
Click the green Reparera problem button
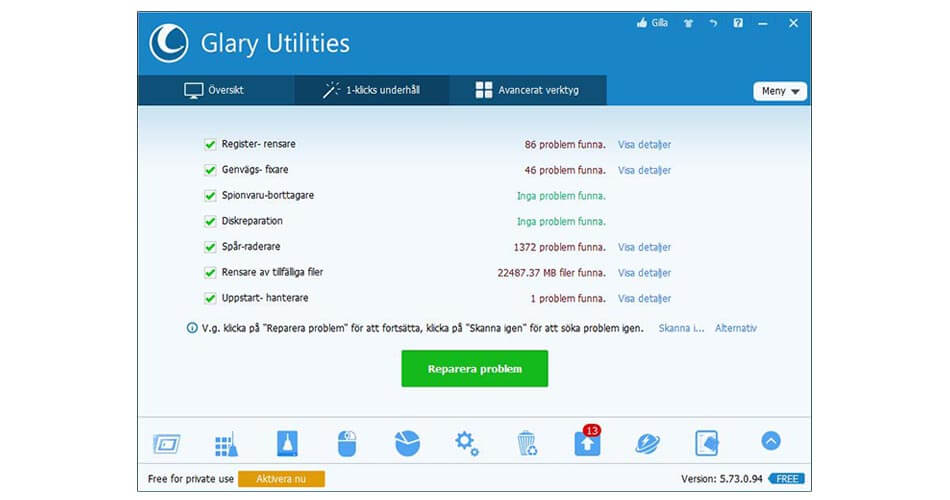[x=474, y=368]
